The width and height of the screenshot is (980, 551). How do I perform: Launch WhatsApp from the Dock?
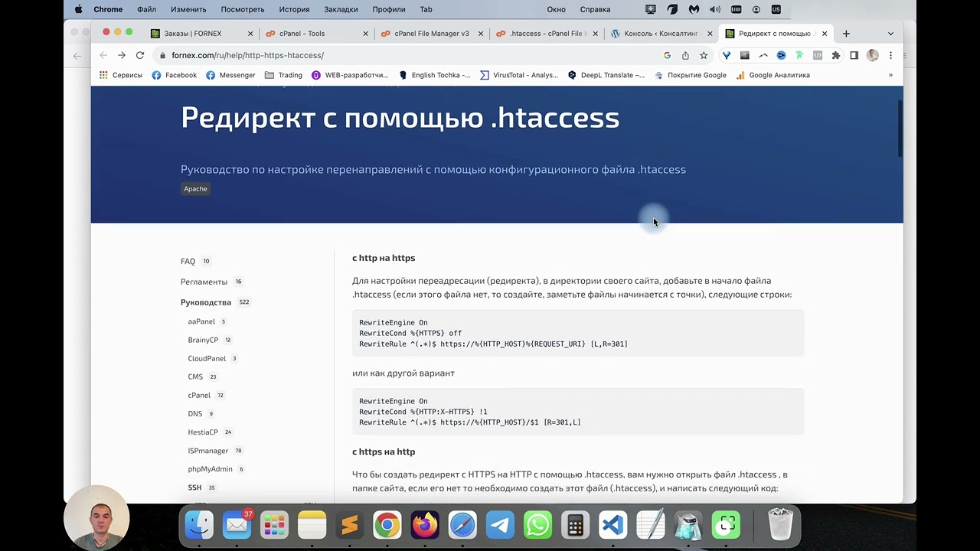tap(537, 525)
